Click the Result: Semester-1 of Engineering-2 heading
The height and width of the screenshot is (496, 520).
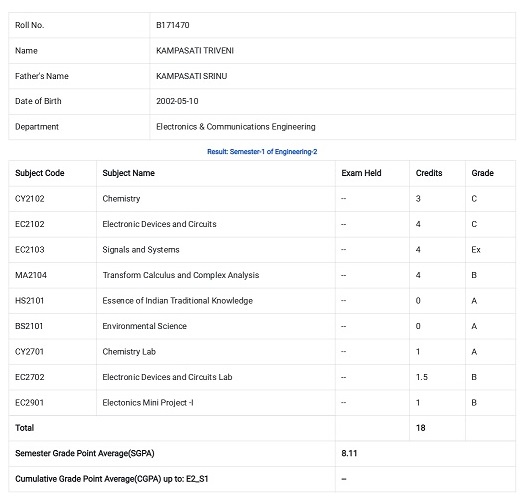[262, 152]
